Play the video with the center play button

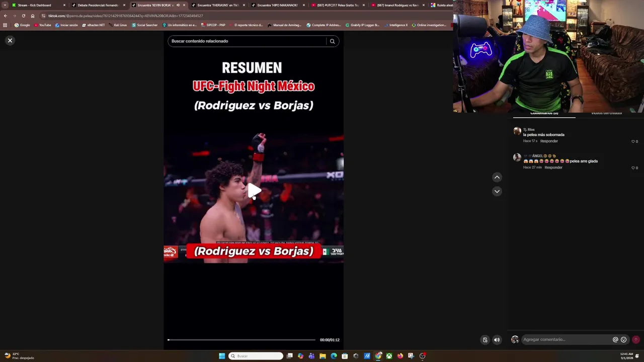pos(254,191)
